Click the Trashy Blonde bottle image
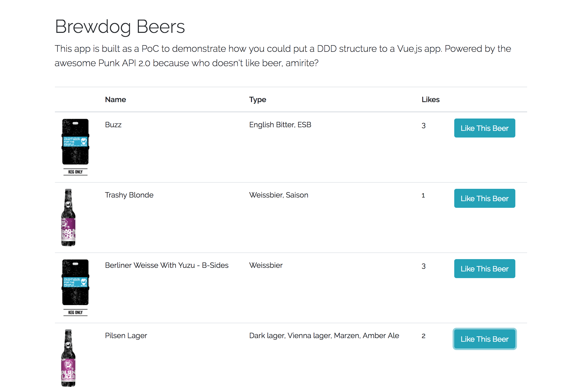This screenshot has height=392, width=580. 68,217
